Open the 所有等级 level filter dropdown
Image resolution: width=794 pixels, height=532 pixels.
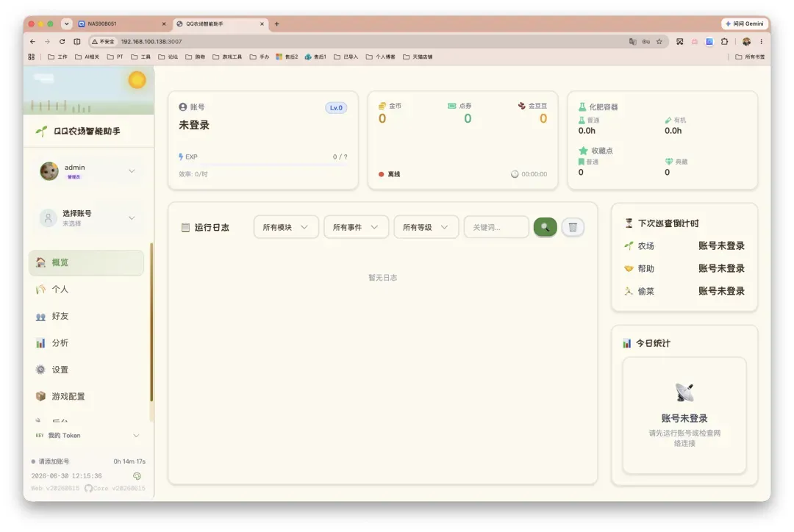pos(426,227)
